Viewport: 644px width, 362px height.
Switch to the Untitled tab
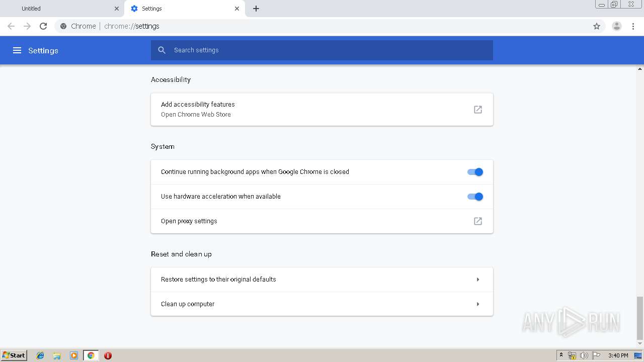[62, 9]
